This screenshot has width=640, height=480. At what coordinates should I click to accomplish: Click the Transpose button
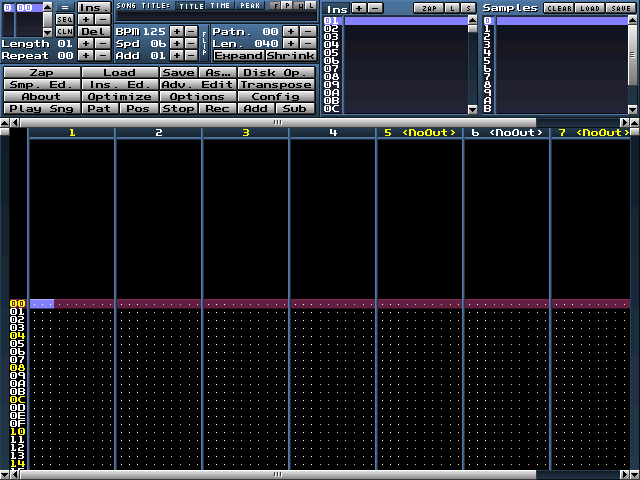pyautogui.click(x=276, y=85)
